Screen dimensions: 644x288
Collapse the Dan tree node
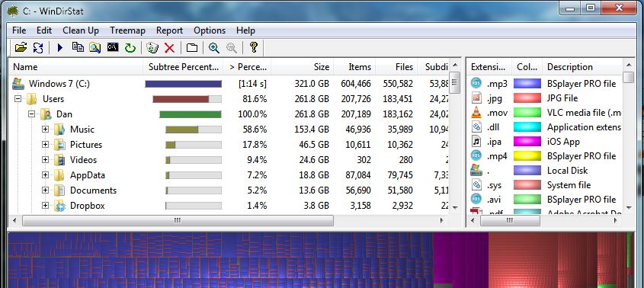(x=31, y=114)
